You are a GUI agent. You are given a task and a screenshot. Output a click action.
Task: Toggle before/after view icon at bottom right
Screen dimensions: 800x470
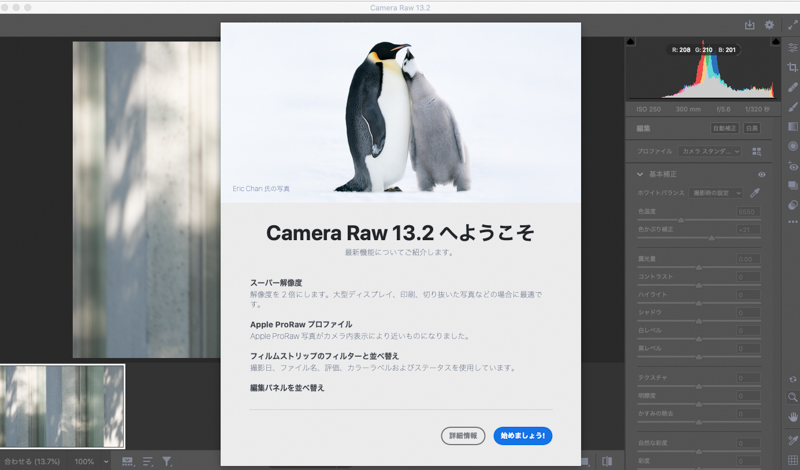pyautogui.click(x=607, y=461)
